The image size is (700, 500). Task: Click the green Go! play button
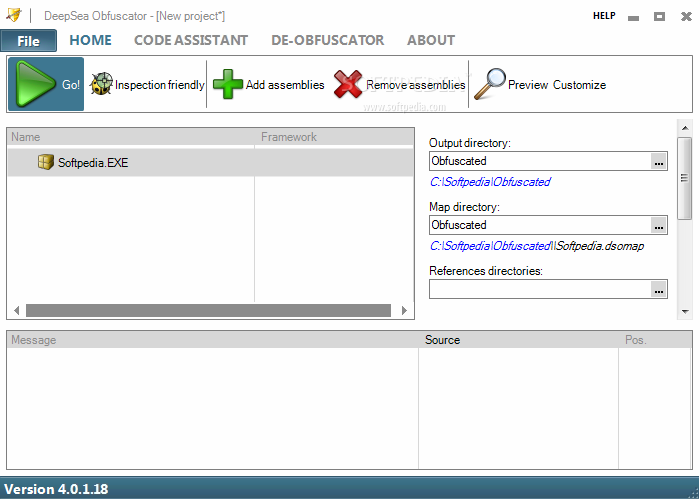pos(46,84)
